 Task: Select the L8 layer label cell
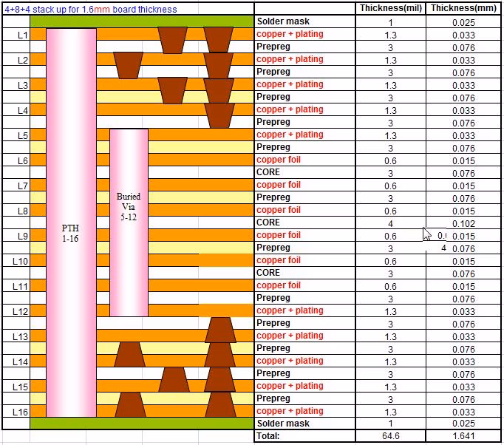point(16,210)
